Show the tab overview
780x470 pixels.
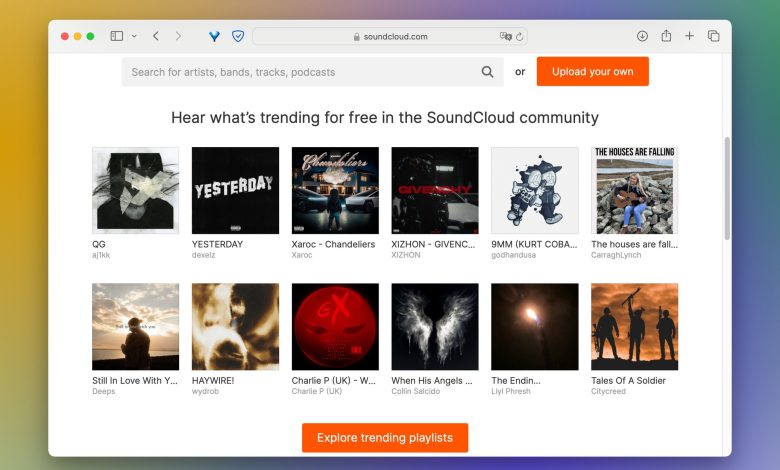(x=713, y=36)
